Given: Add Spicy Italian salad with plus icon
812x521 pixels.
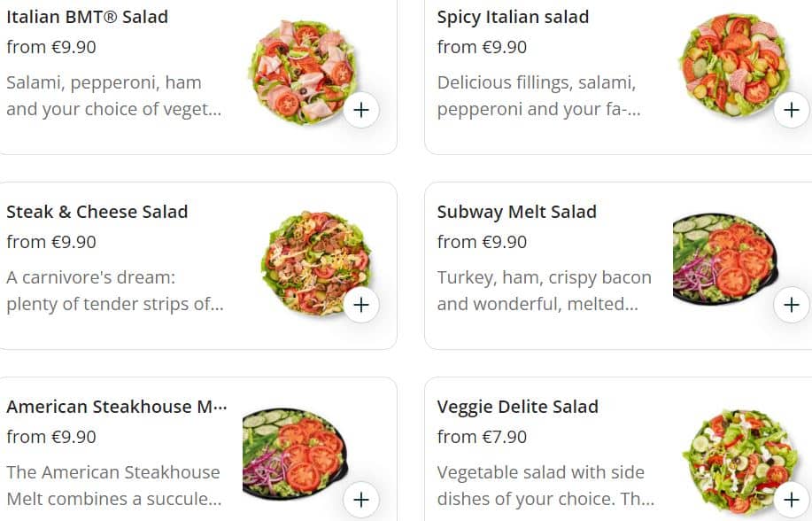Looking at the screenshot, I should pyautogui.click(x=791, y=111).
